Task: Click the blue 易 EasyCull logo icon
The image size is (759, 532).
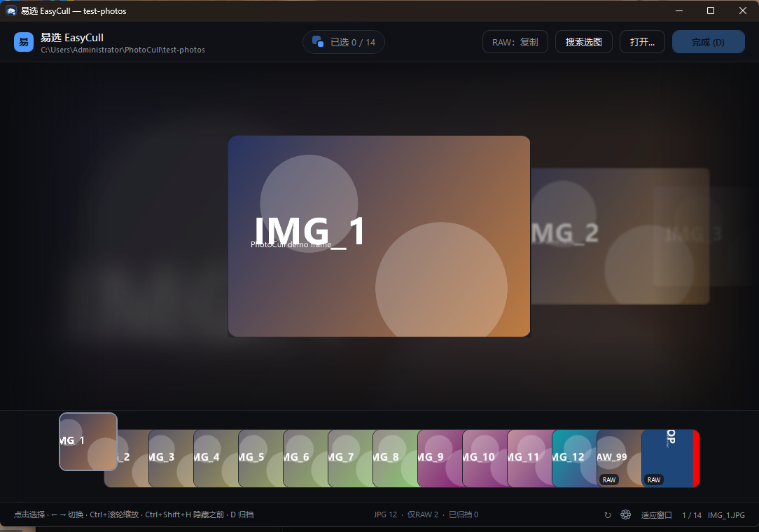Action: point(23,42)
